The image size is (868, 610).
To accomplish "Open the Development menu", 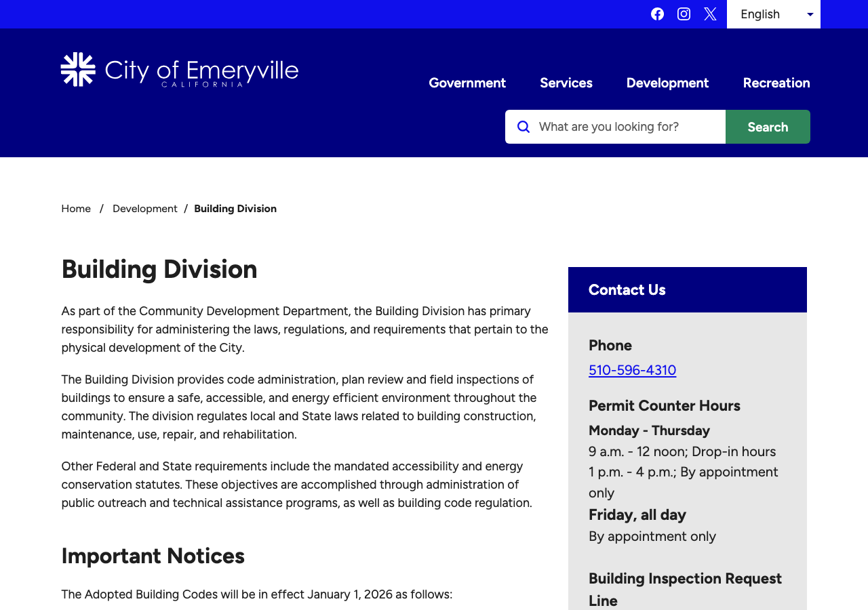I will (667, 83).
